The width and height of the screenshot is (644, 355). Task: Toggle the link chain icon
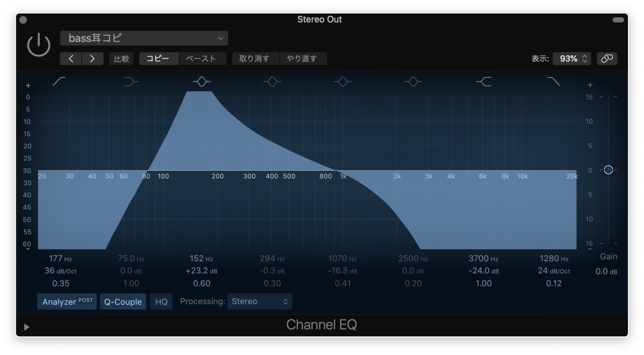point(607,59)
